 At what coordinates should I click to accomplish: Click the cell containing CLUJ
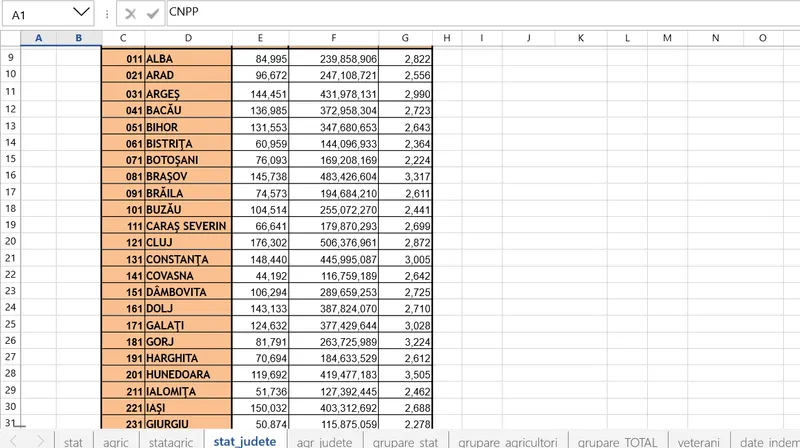188,243
